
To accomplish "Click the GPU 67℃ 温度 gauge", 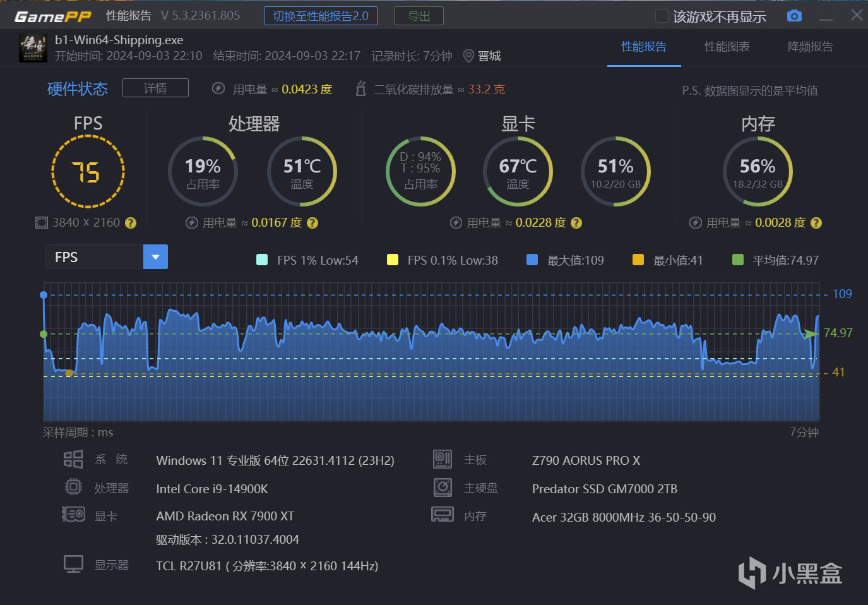I will (518, 172).
